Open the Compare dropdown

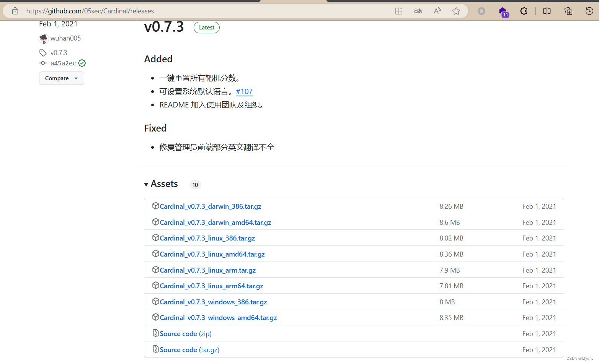point(62,78)
